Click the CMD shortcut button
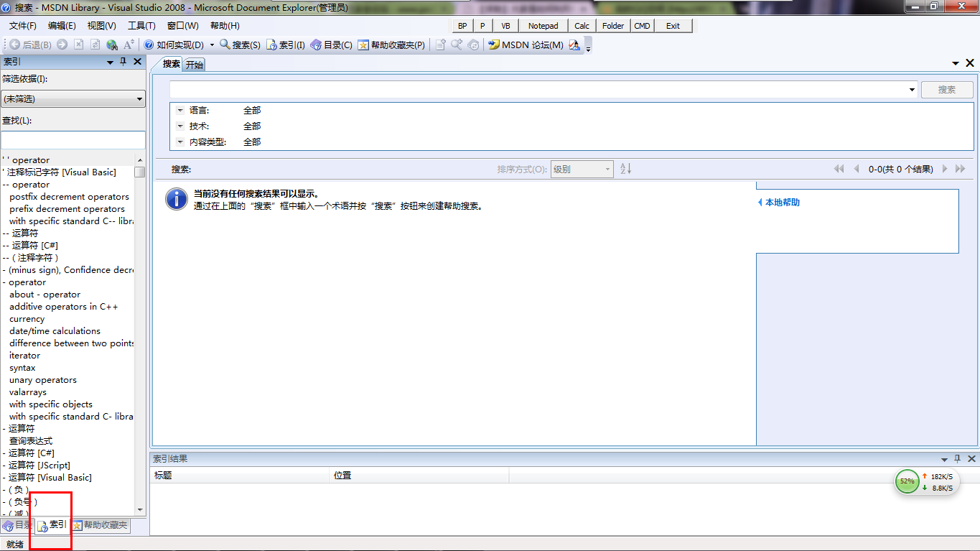This screenshot has height=551, width=980. pyautogui.click(x=642, y=26)
